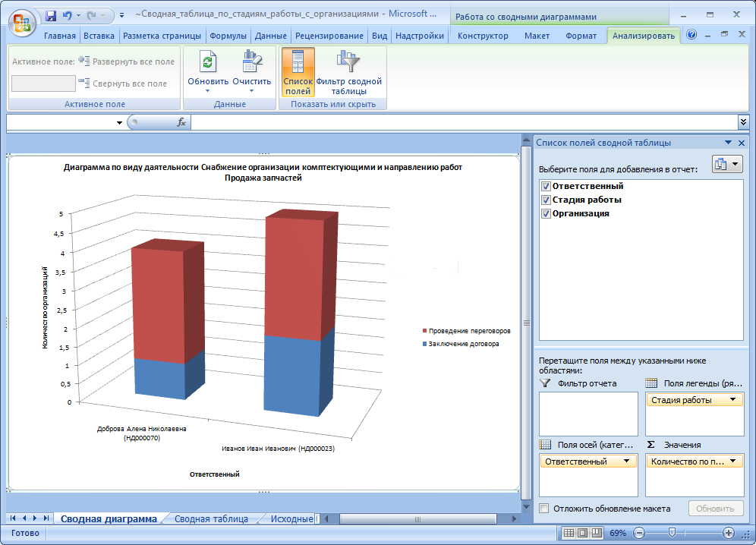Save the workbook with the floppy icon
756x545 pixels.
(51, 16)
